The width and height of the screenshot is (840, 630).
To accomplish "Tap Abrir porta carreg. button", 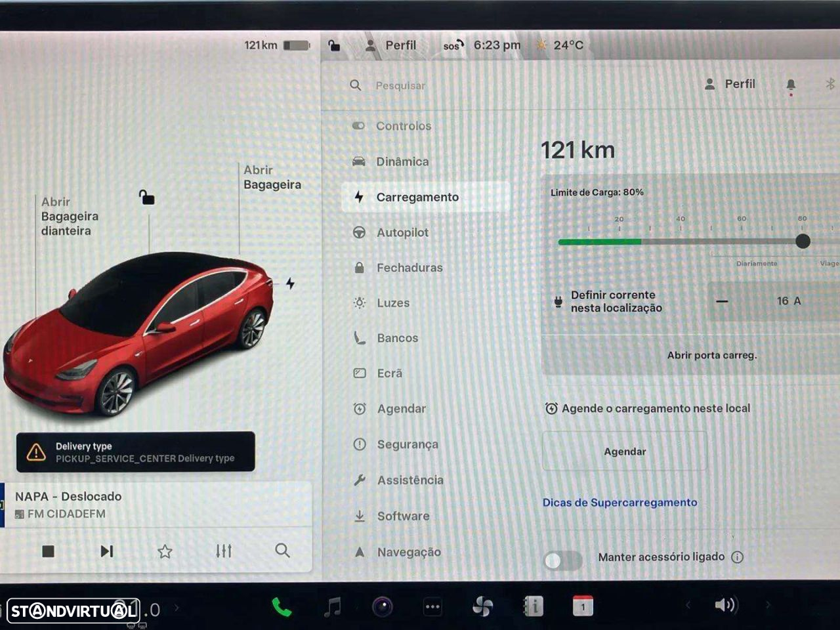I will (x=712, y=355).
